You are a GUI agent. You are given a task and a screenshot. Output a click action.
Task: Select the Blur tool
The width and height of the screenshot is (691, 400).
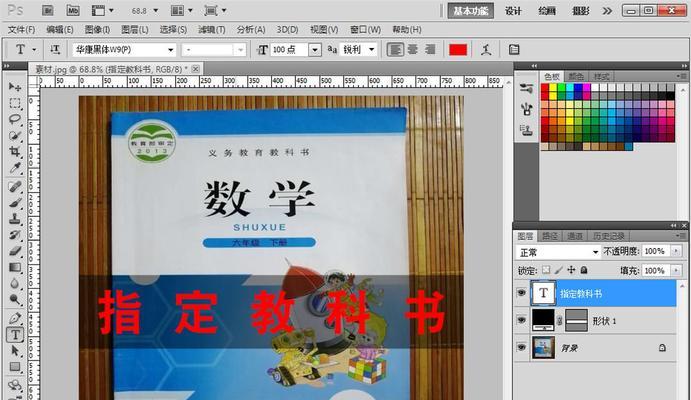15,284
